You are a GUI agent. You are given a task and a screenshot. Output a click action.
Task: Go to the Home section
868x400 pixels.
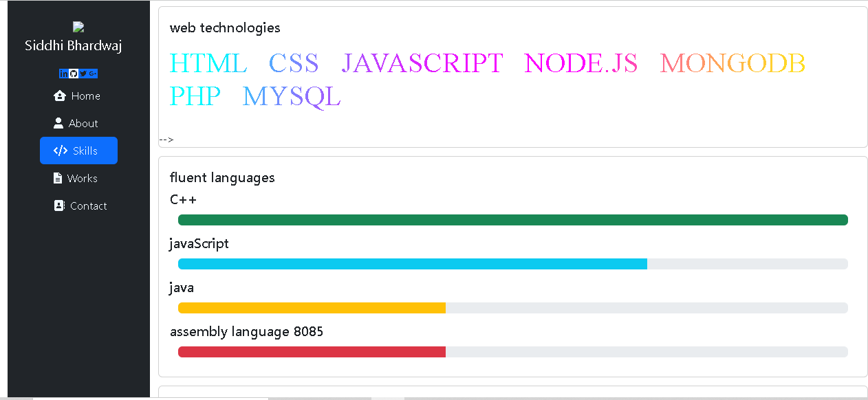pos(78,96)
